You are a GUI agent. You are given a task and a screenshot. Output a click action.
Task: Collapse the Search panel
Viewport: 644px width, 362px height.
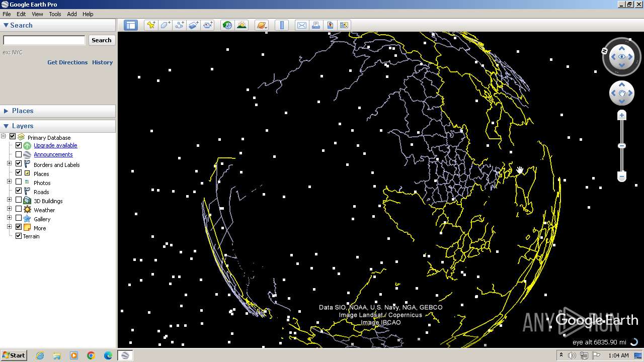click(6, 25)
